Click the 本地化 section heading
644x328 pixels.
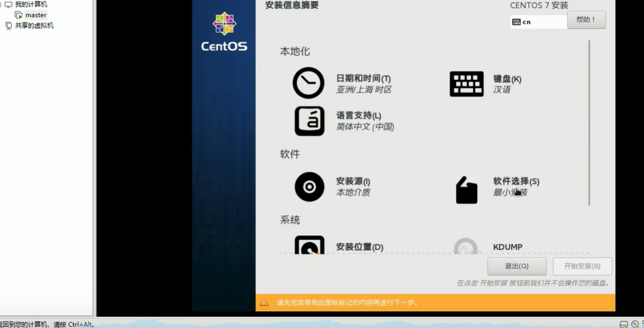[295, 51]
